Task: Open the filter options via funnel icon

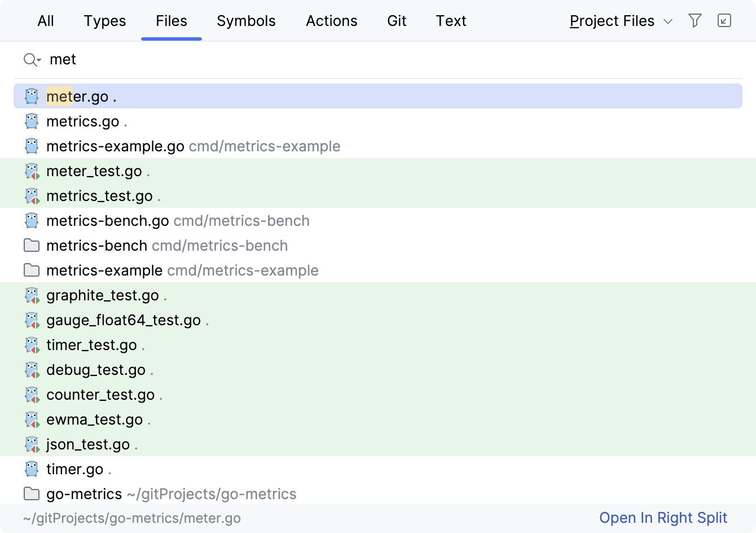Action: [x=695, y=20]
